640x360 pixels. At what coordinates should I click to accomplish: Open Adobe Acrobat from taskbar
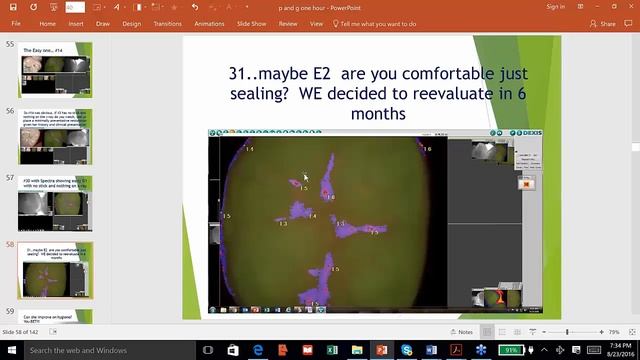coord(456,350)
